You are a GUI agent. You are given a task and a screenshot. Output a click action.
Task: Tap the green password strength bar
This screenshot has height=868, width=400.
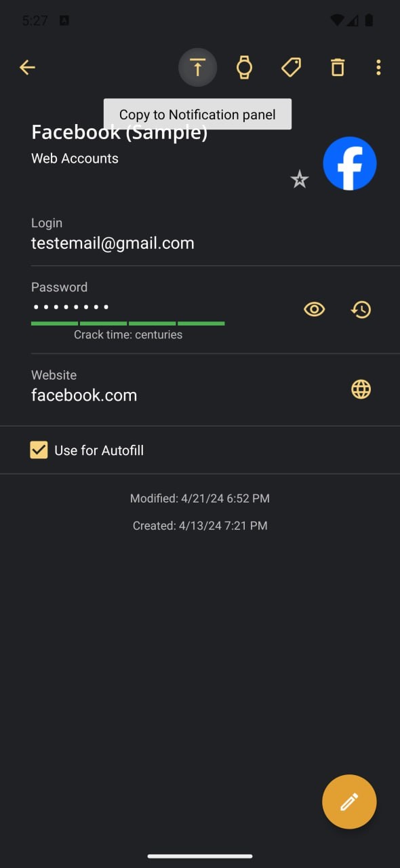tap(127, 323)
